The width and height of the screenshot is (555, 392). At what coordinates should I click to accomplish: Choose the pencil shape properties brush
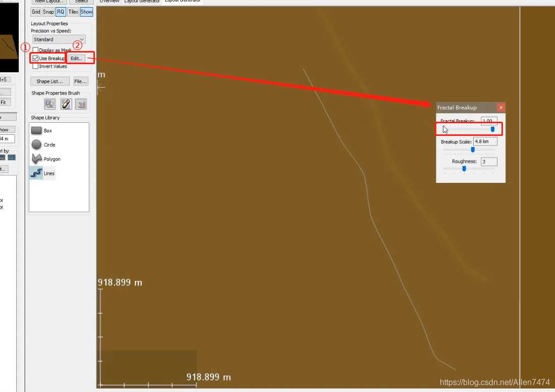[66, 104]
